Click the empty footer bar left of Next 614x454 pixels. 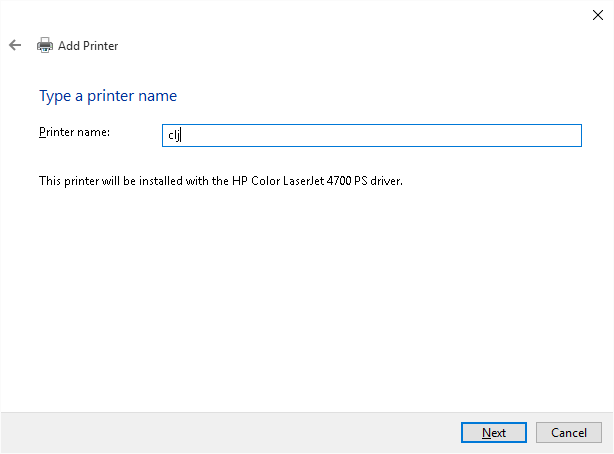point(230,432)
